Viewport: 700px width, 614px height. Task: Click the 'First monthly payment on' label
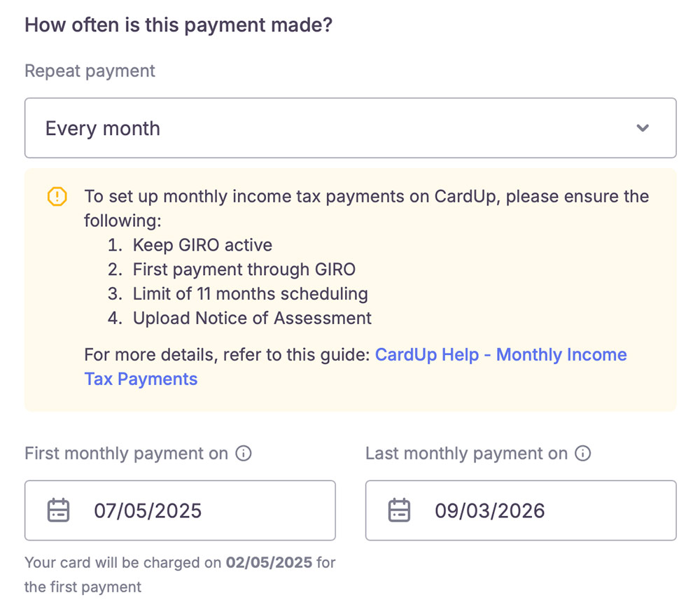click(126, 454)
